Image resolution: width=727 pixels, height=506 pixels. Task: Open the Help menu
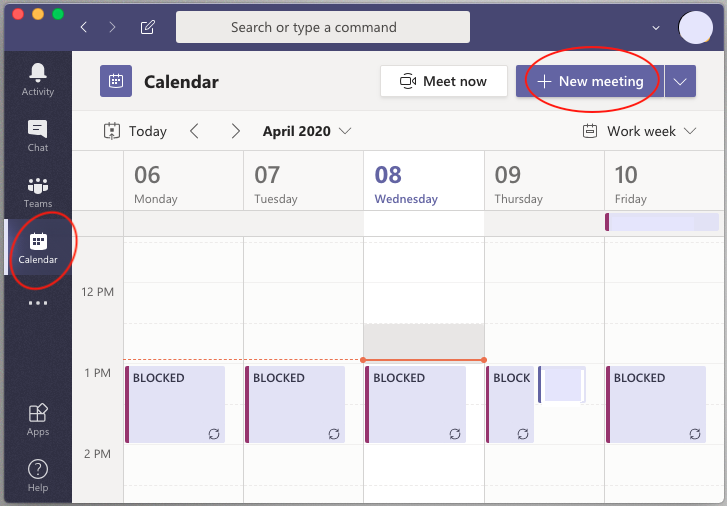[x=38, y=475]
